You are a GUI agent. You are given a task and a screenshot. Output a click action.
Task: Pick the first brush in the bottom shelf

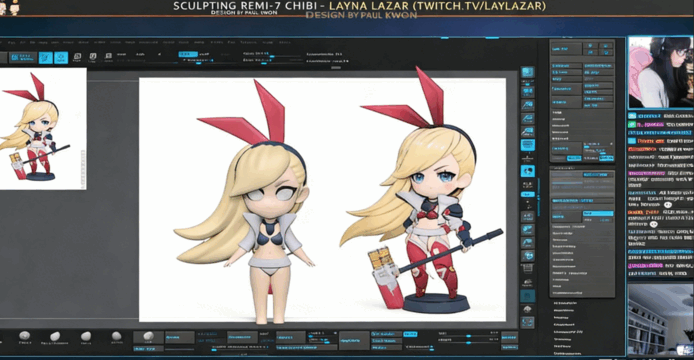25,337
